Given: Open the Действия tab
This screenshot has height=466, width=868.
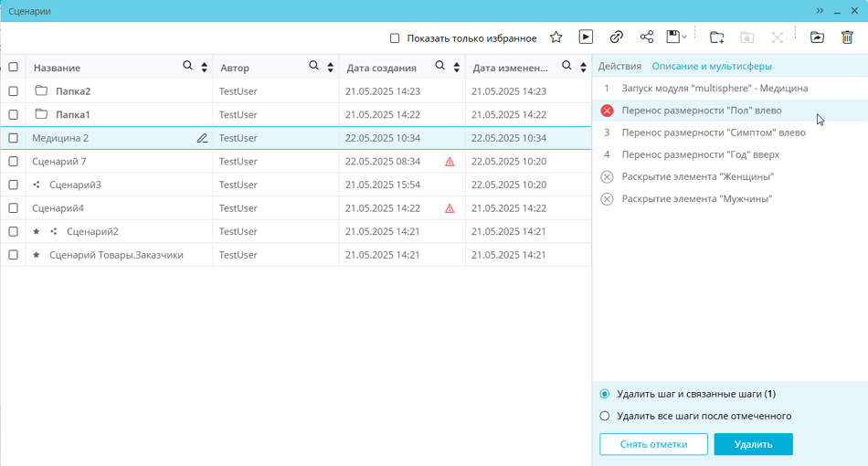Looking at the screenshot, I should [619, 67].
